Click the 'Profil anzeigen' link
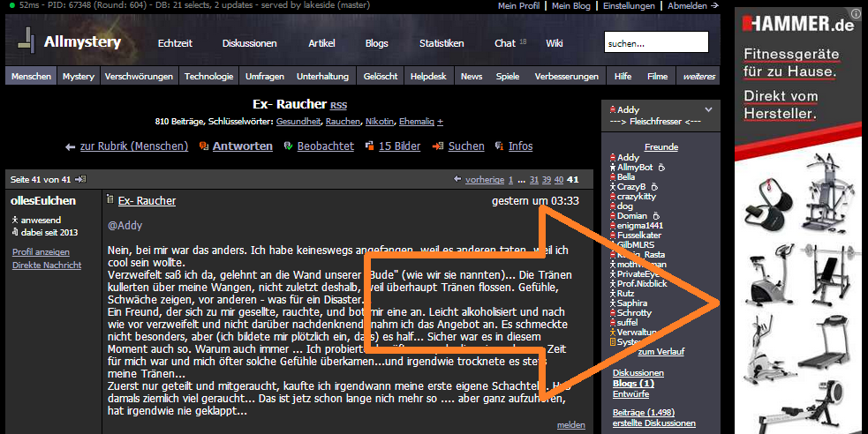868x434 pixels. (41, 252)
